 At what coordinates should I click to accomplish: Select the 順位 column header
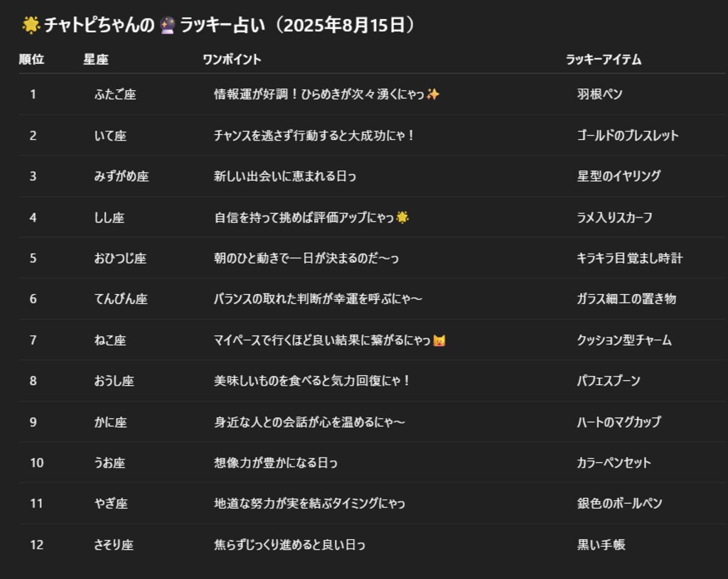pyautogui.click(x=31, y=60)
